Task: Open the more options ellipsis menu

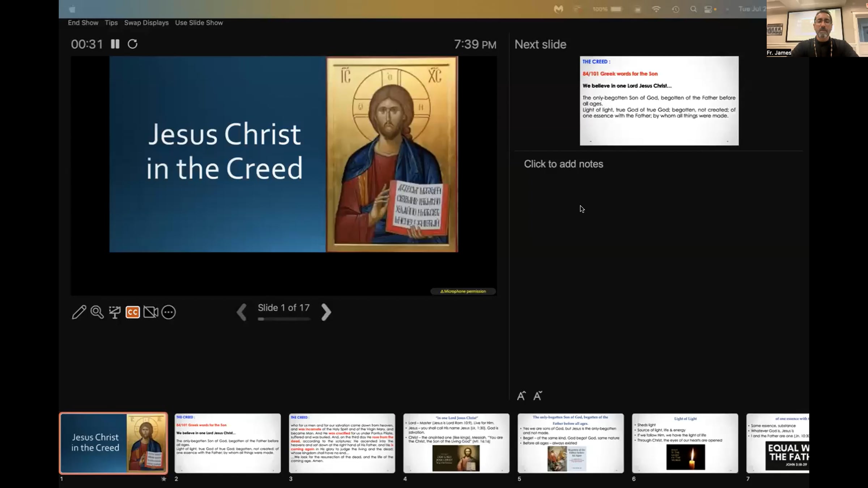Action: 169,312
